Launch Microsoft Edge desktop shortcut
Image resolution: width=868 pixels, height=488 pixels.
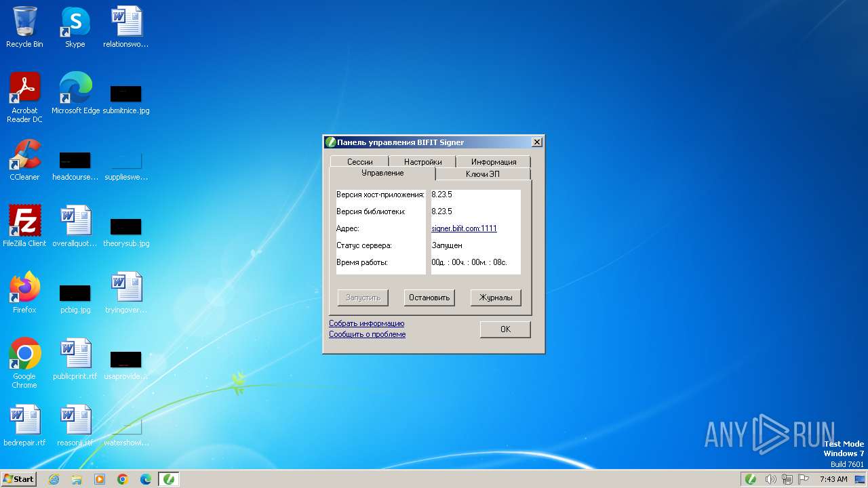pos(75,94)
